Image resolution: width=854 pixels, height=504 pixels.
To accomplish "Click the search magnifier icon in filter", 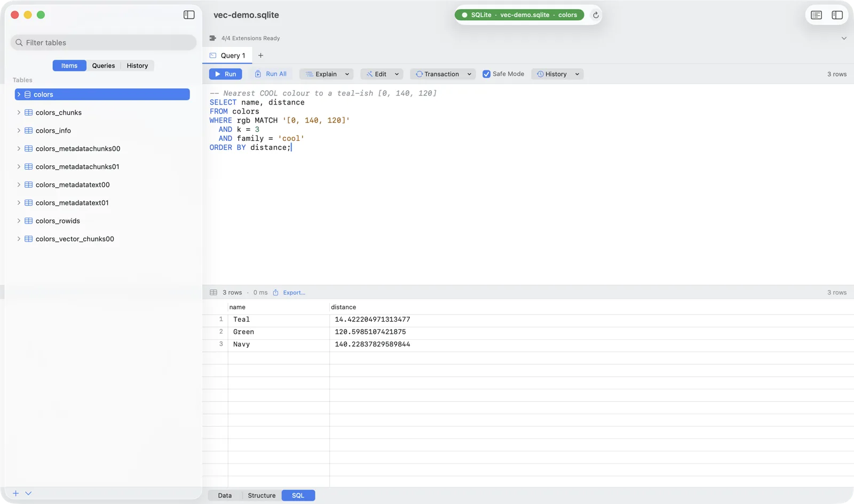I will [x=19, y=43].
